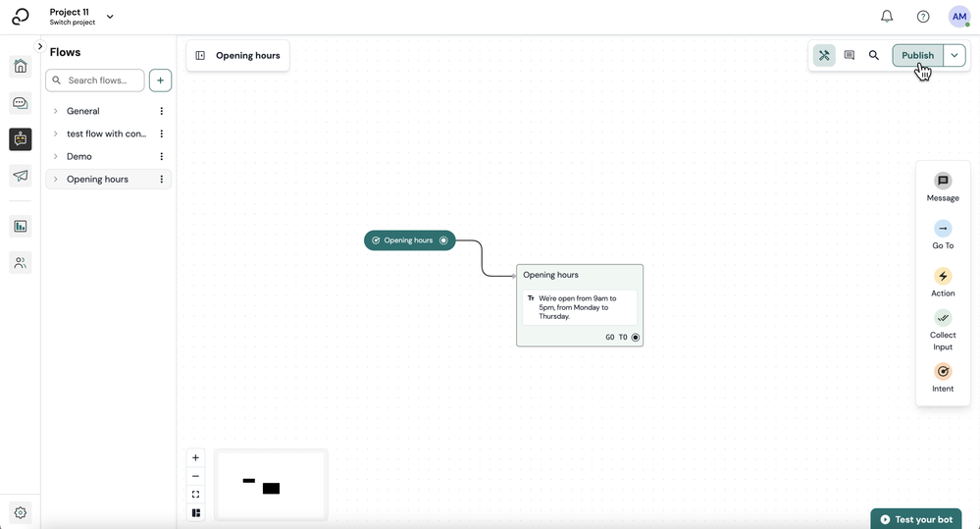Select the Opening hours flow item
Screen dimensions: 980x529
click(x=108, y=179)
